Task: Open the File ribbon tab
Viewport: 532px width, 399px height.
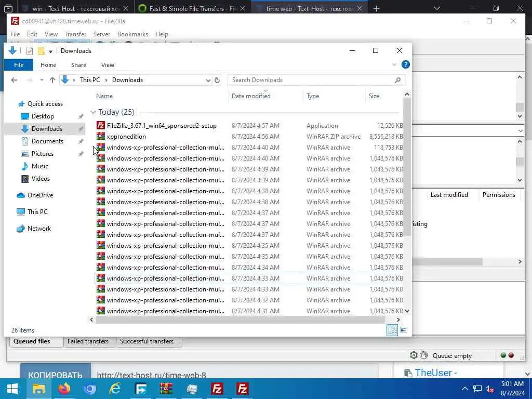Action: tap(19, 65)
